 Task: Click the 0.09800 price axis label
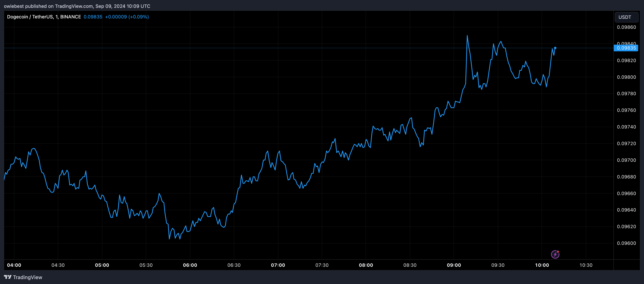tap(627, 77)
